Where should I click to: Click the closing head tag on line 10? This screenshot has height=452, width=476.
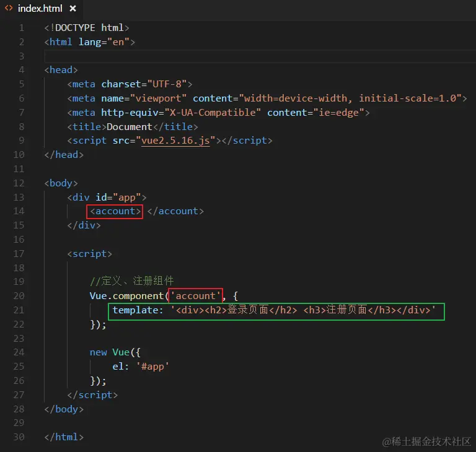pos(64,155)
